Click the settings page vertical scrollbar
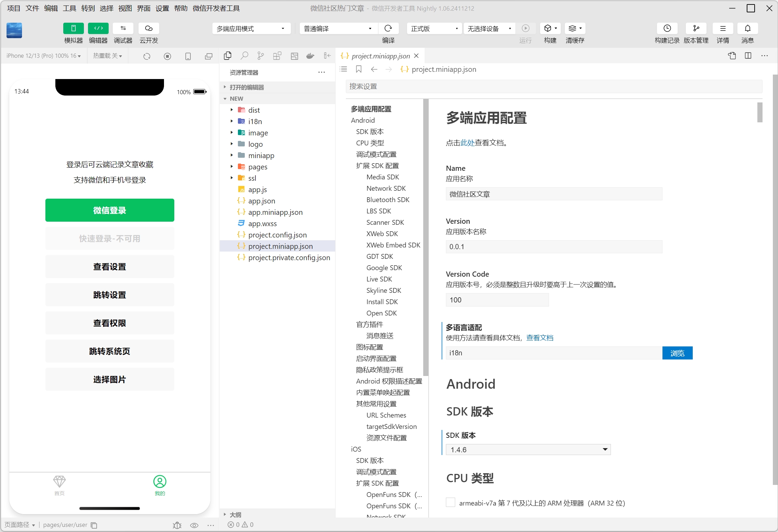Viewport: 778px width, 532px height. tap(760, 112)
